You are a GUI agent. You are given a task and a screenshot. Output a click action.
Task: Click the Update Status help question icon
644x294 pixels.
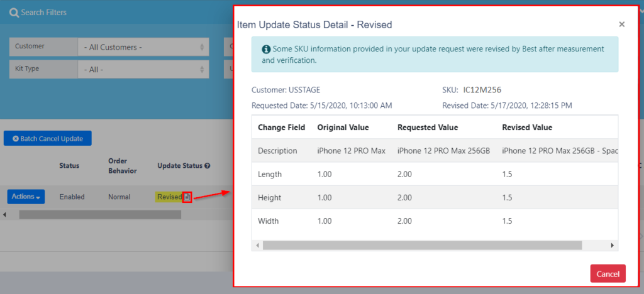tap(208, 166)
